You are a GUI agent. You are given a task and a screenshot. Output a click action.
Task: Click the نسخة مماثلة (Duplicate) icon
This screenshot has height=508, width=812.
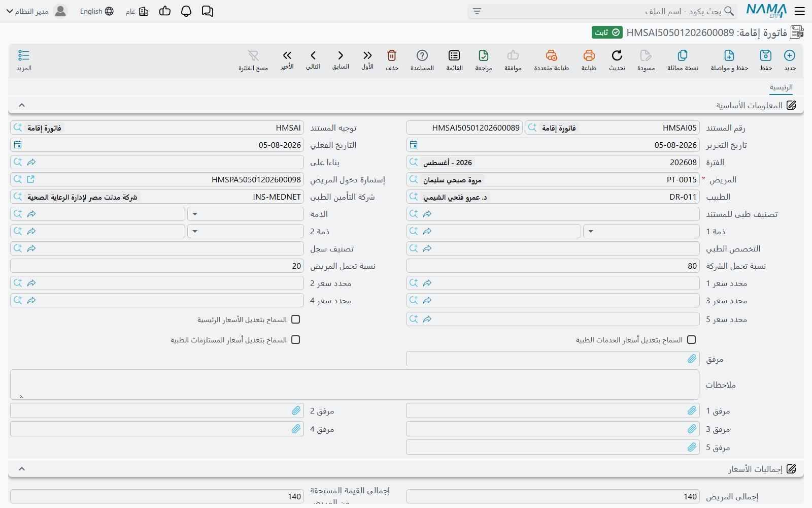coord(683,55)
